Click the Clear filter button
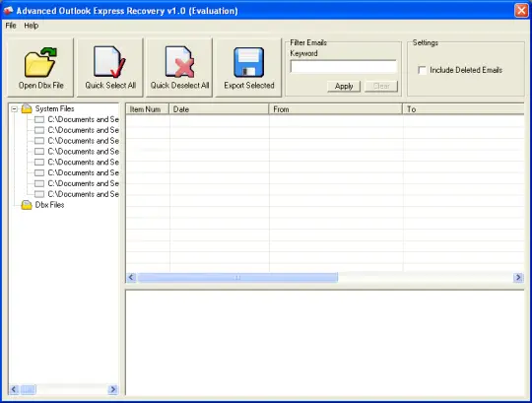The height and width of the screenshot is (403, 532). coord(381,86)
